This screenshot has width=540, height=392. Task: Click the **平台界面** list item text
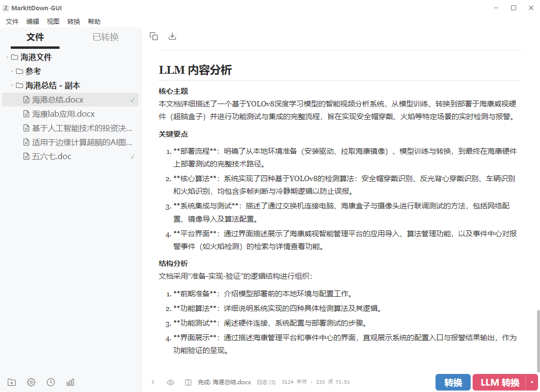345,240
